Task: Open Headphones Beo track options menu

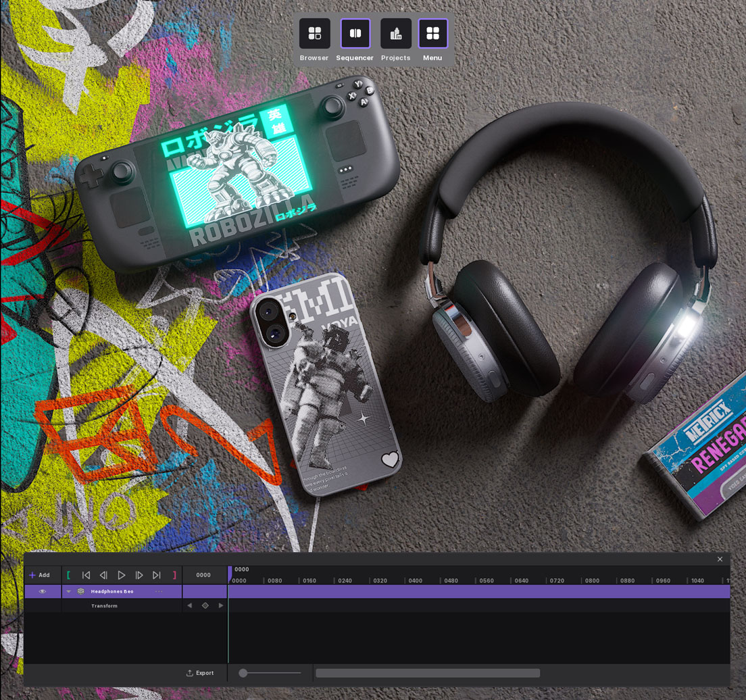Action: click(x=159, y=591)
